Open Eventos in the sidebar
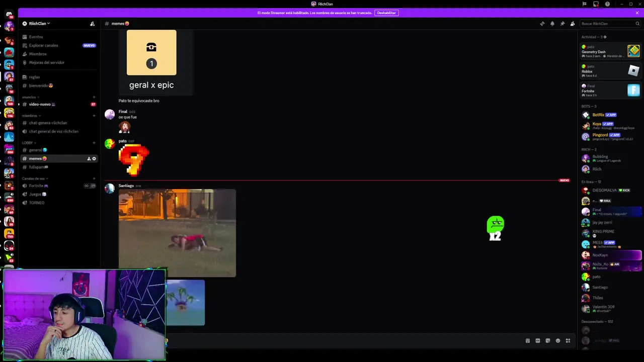This screenshot has height=362, width=644. pos(58,37)
